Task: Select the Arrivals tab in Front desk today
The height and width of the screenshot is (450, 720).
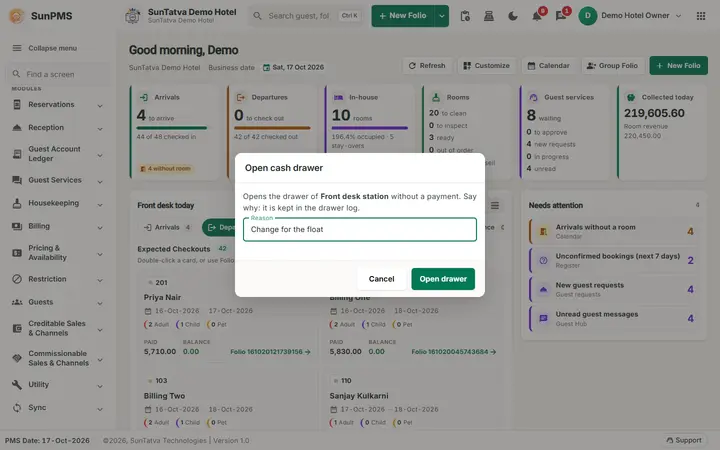Action: tap(167, 227)
